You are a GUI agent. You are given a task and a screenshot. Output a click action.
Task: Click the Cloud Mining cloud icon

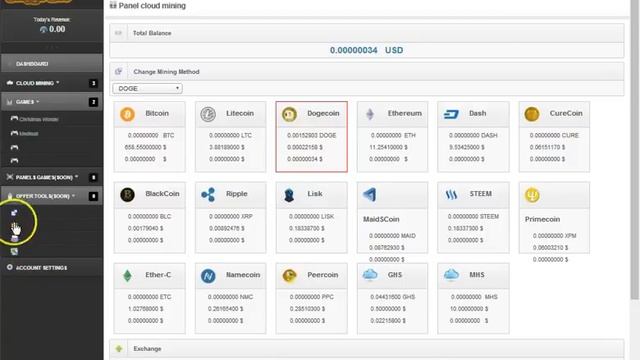coord(10,83)
